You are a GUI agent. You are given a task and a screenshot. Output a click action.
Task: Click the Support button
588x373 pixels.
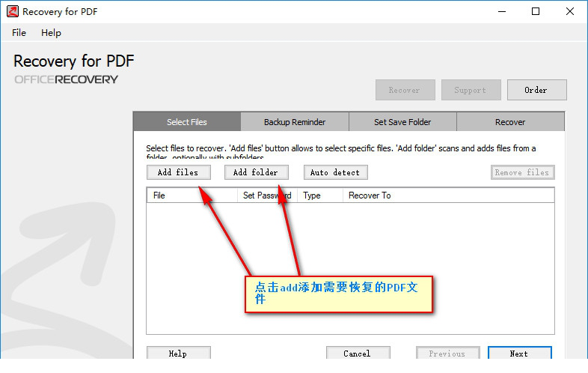471,90
